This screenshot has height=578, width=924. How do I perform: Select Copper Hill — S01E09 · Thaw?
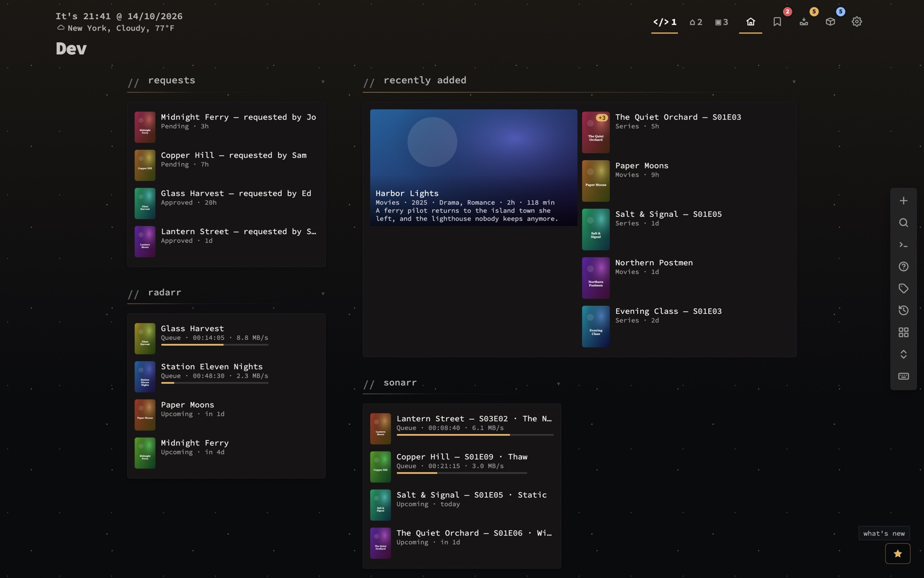click(461, 467)
